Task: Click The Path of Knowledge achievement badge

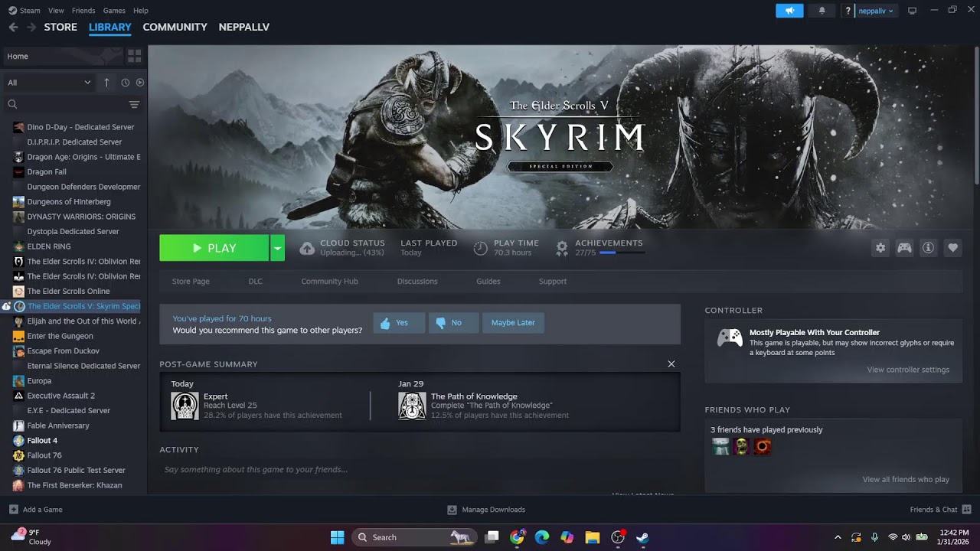Action: 412,406
